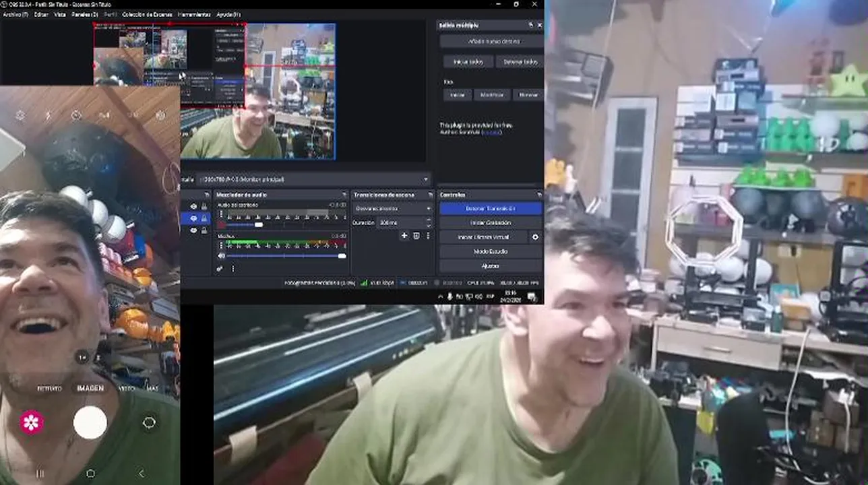The height and width of the screenshot is (485, 868).
Task: Toggle visibility eye of last source row
Action: [193, 230]
